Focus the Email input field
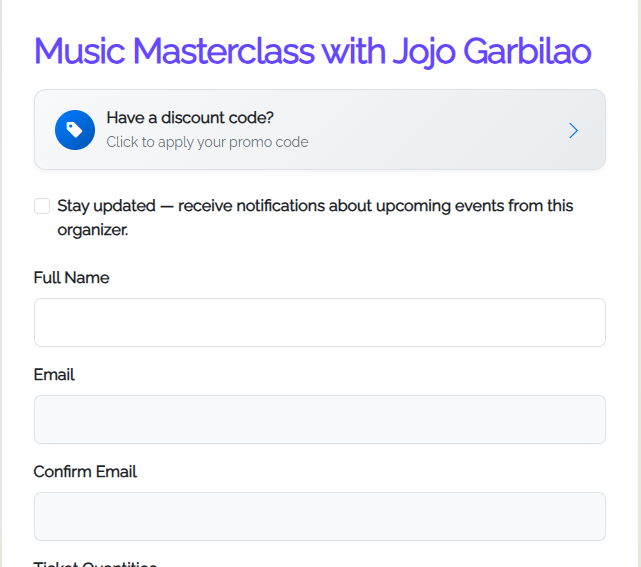The height and width of the screenshot is (567, 641). (320, 419)
